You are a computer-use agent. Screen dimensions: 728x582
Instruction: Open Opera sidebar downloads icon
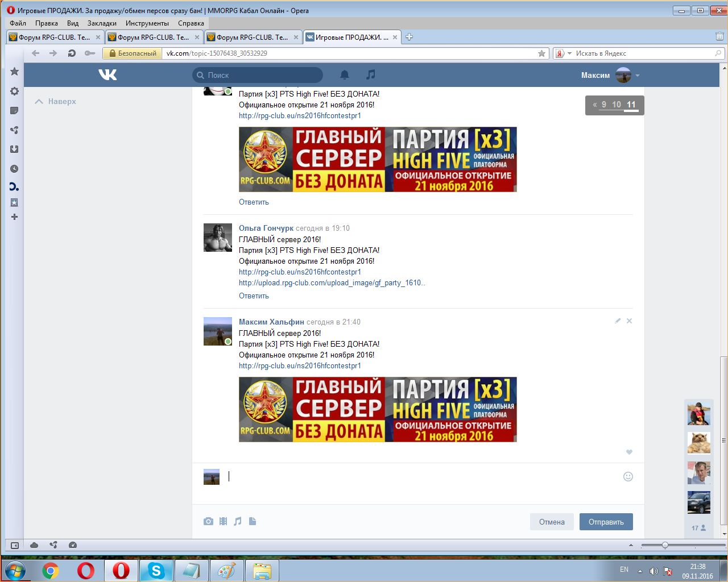coord(15,149)
